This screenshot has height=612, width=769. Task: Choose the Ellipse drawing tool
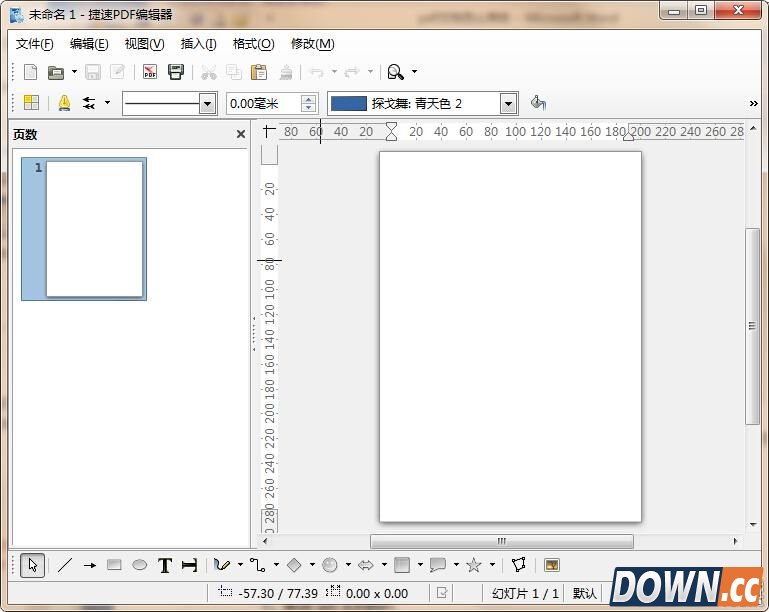coord(140,565)
